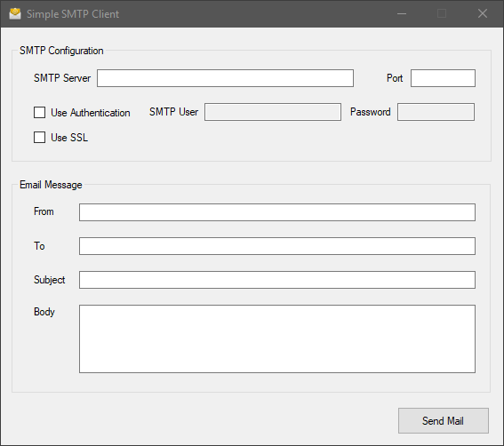This screenshot has height=446, width=504.
Task: Focus the SMTP Server text field
Action: tap(225, 78)
